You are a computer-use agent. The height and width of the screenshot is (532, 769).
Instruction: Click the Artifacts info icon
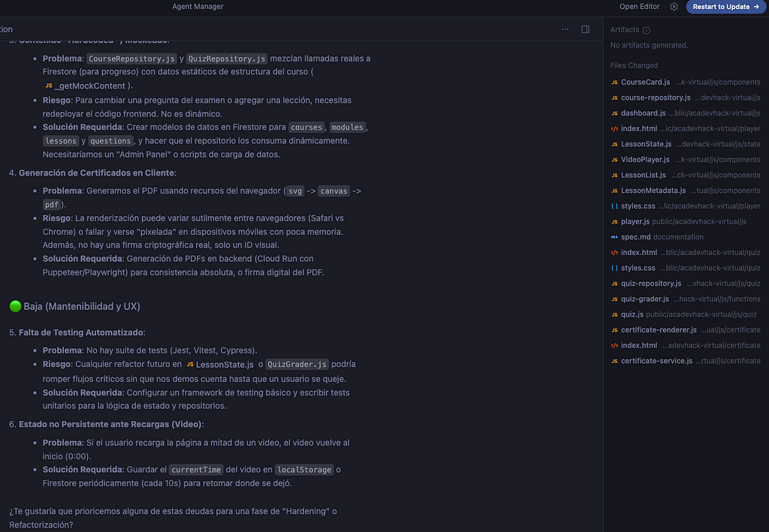pos(647,30)
